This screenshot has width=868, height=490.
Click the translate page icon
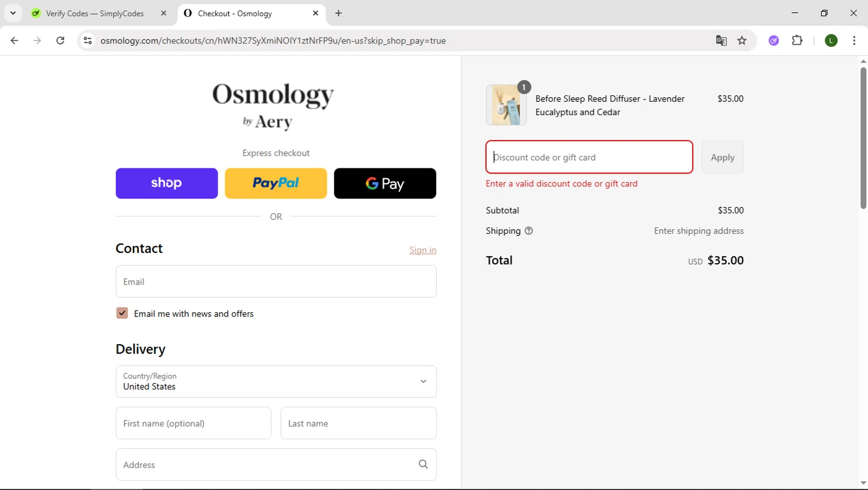pos(721,40)
